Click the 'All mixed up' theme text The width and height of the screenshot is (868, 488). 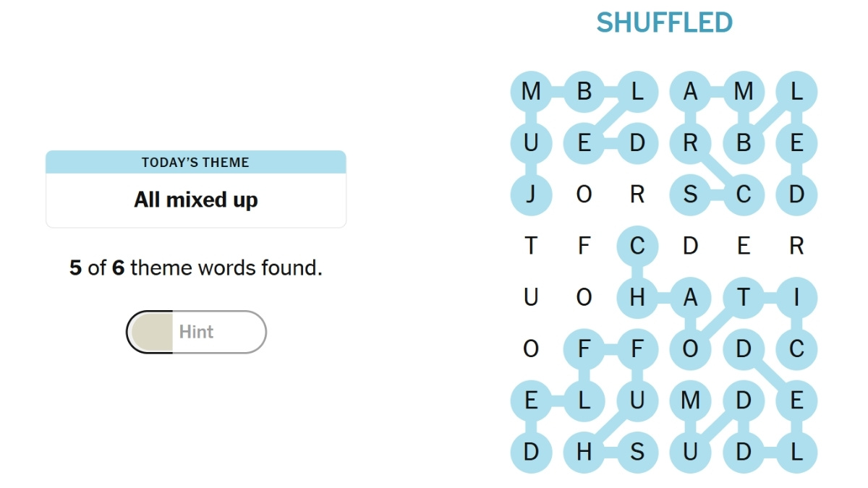click(x=195, y=200)
